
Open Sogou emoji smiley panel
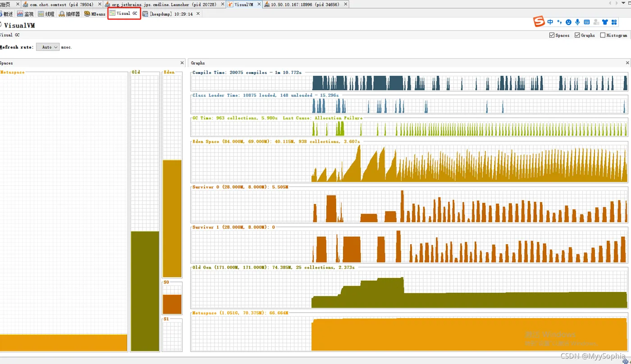(568, 22)
